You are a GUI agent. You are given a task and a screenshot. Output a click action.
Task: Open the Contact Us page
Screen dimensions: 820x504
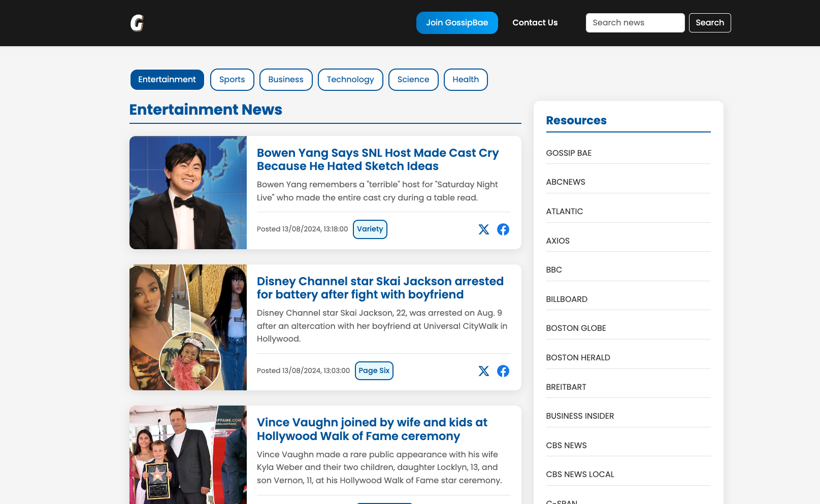535,23
